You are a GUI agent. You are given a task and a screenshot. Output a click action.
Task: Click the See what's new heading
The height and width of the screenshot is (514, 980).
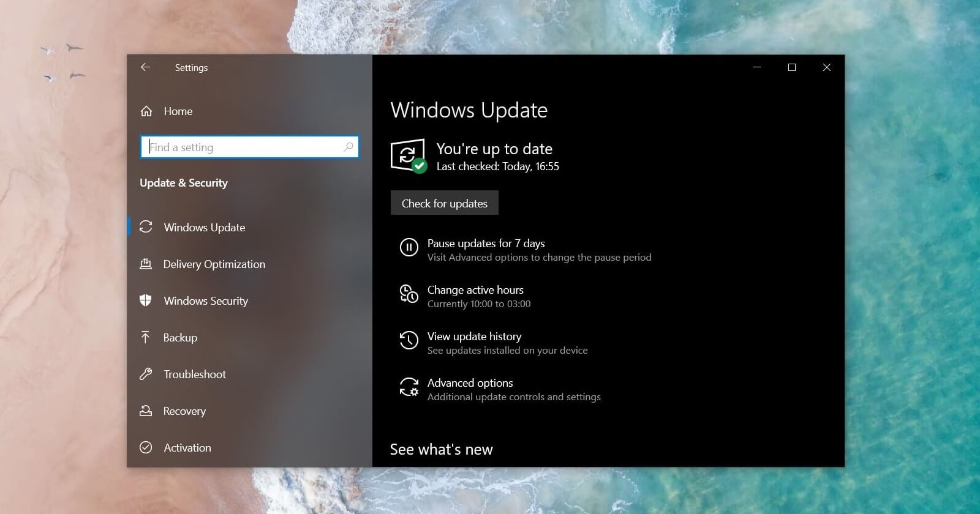tap(442, 449)
